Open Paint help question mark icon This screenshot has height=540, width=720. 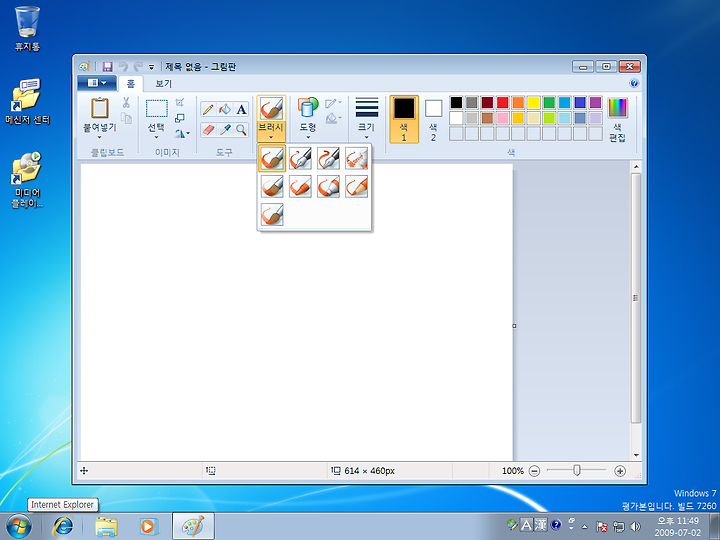634,83
